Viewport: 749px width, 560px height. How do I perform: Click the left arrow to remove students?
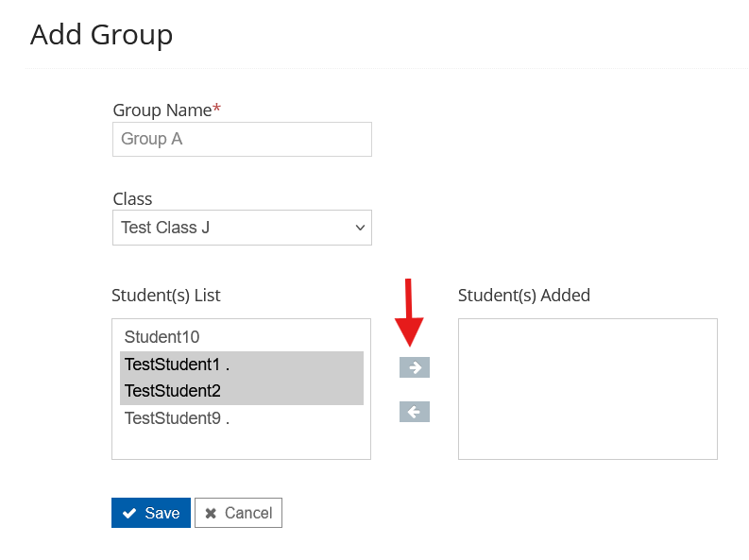click(415, 412)
